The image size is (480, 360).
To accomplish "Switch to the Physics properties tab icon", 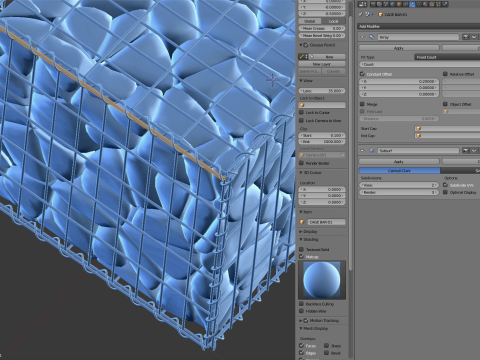I will coord(445,4).
